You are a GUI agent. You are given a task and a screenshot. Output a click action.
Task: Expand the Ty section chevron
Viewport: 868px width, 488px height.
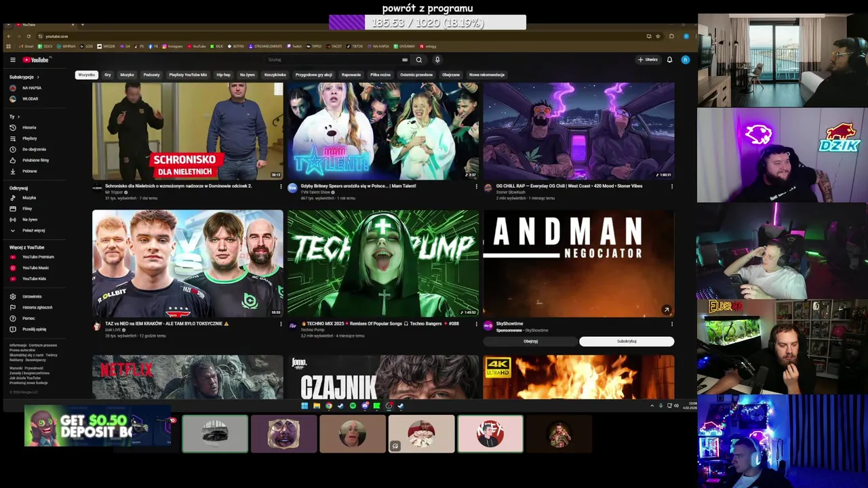click(x=18, y=117)
